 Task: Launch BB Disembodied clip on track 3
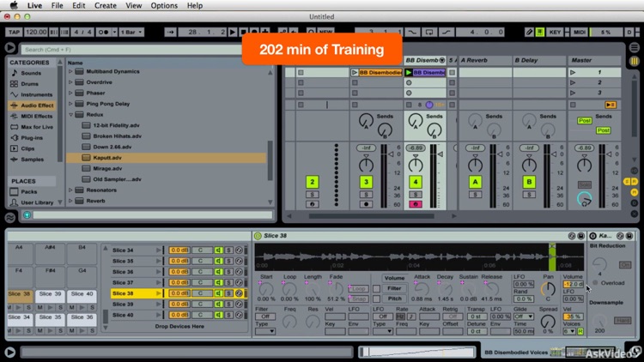click(354, 72)
